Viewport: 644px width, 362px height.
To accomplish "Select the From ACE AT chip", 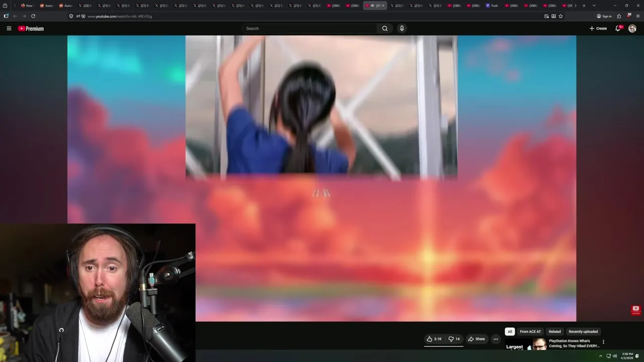I will [x=530, y=332].
